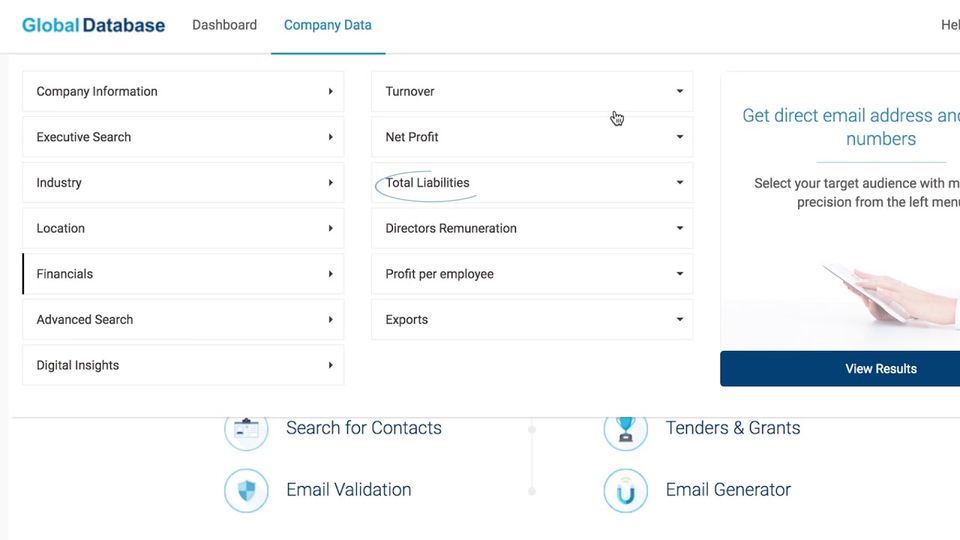
Task: Click the Global Database logo
Action: [93, 25]
